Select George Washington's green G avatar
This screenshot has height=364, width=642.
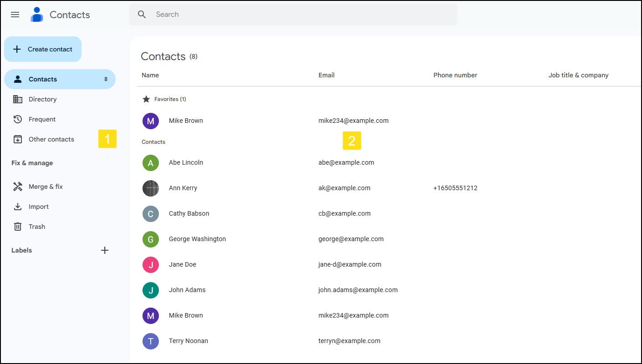coord(151,239)
